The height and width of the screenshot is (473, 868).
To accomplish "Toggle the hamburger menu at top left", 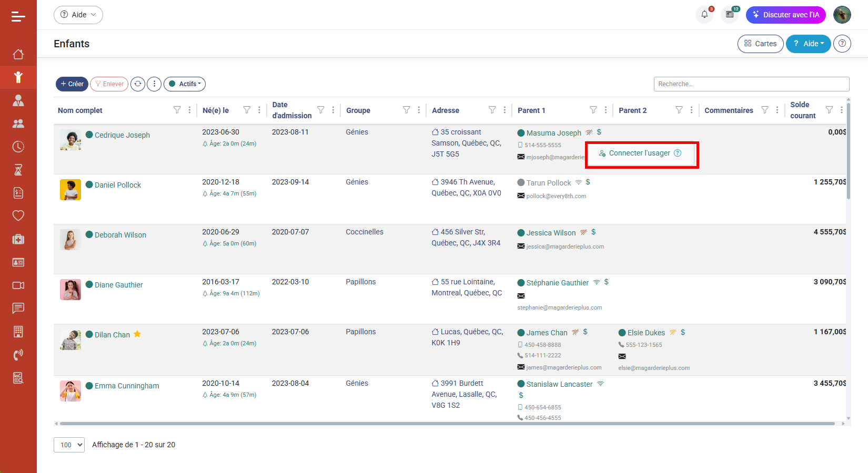I will click(18, 17).
